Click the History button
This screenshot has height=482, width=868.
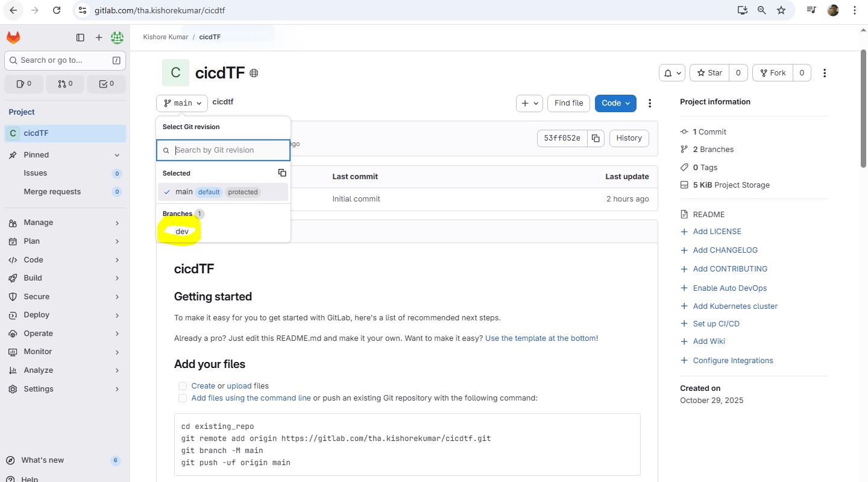[x=629, y=138]
